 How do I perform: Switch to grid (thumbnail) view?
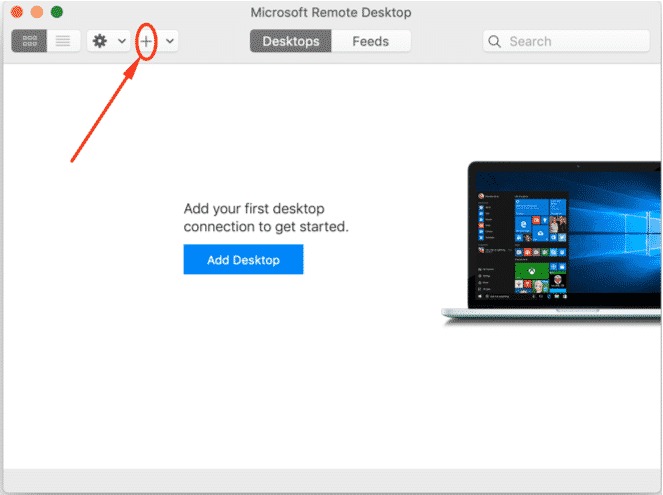(29, 41)
